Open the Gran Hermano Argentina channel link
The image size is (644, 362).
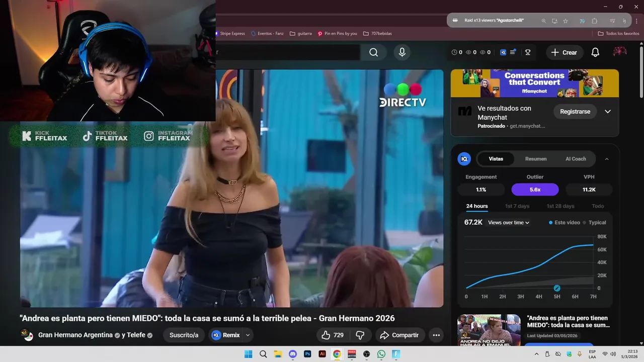click(75, 335)
